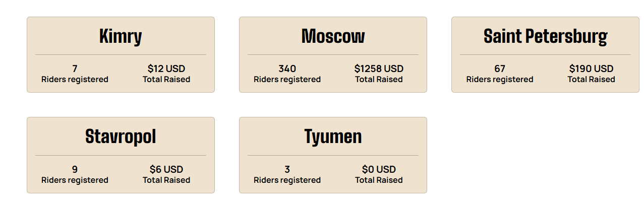Click Saint Petersburg's 67 riders registered count
This screenshot has width=644, height=208.
(x=500, y=68)
